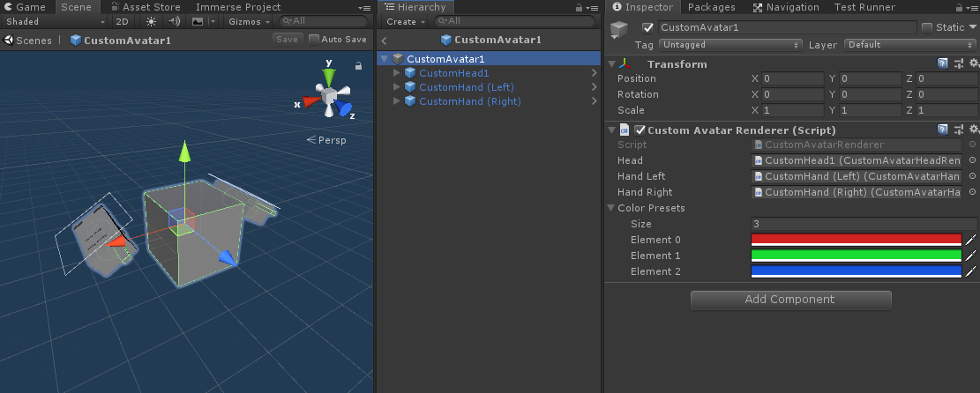The width and height of the screenshot is (980, 393).
Task: Click the eyedropper for Element 0
Action: tap(970, 240)
